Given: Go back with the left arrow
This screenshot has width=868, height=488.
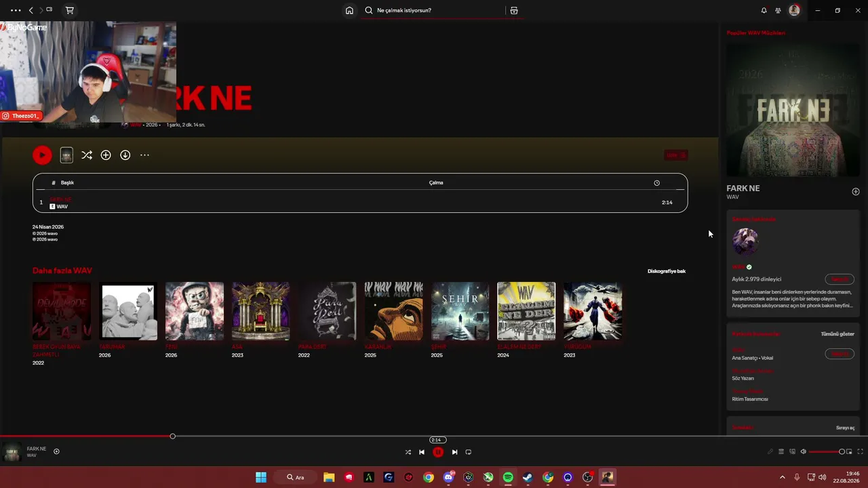Looking at the screenshot, I should pyautogui.click(x=31, y=10).
